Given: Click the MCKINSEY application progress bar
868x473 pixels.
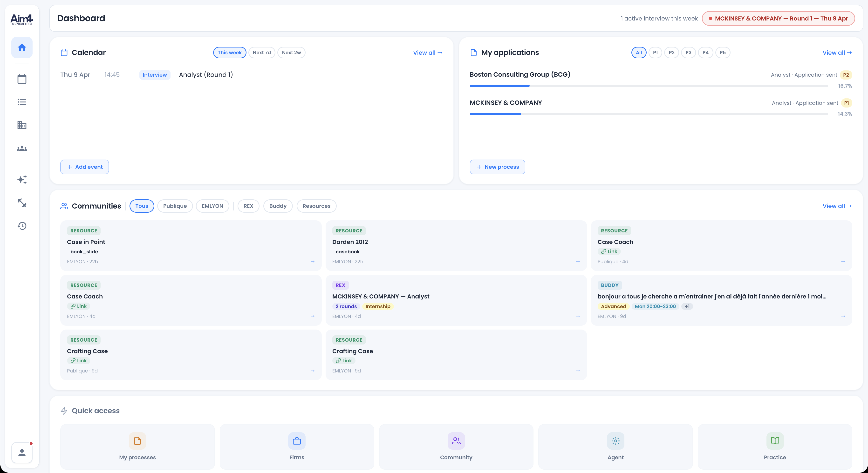Looking at the screenshot, I should (x=649, y=114).
